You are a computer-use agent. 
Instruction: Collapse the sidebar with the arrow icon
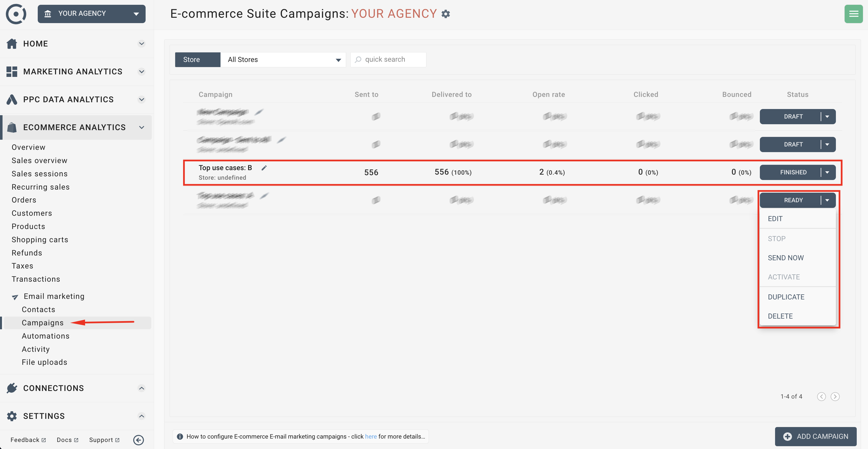point(139,440)
